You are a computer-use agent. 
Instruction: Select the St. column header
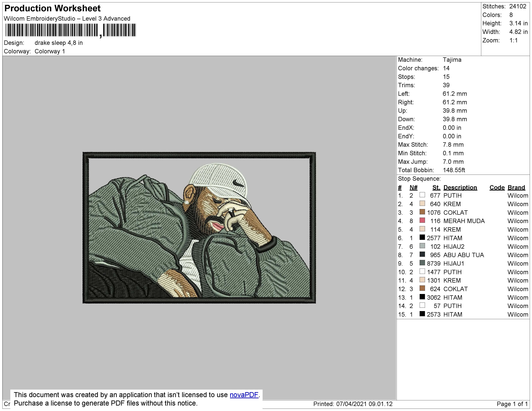pyautogui.click(x=436, y=187)
